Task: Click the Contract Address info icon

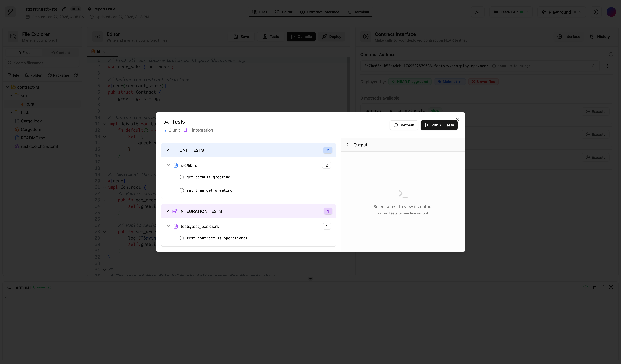Action: 611,55
